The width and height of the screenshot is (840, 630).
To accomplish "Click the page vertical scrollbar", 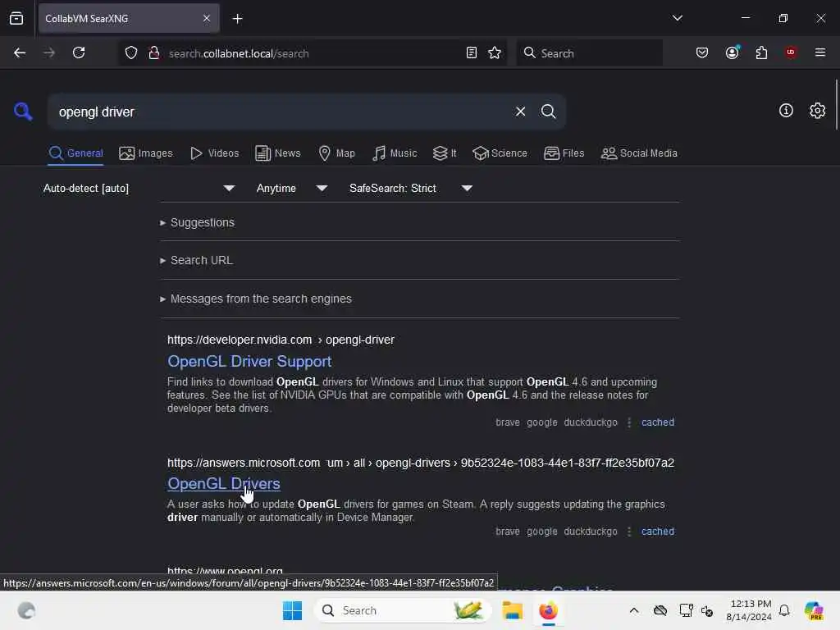I will click(x=836, y=104).
